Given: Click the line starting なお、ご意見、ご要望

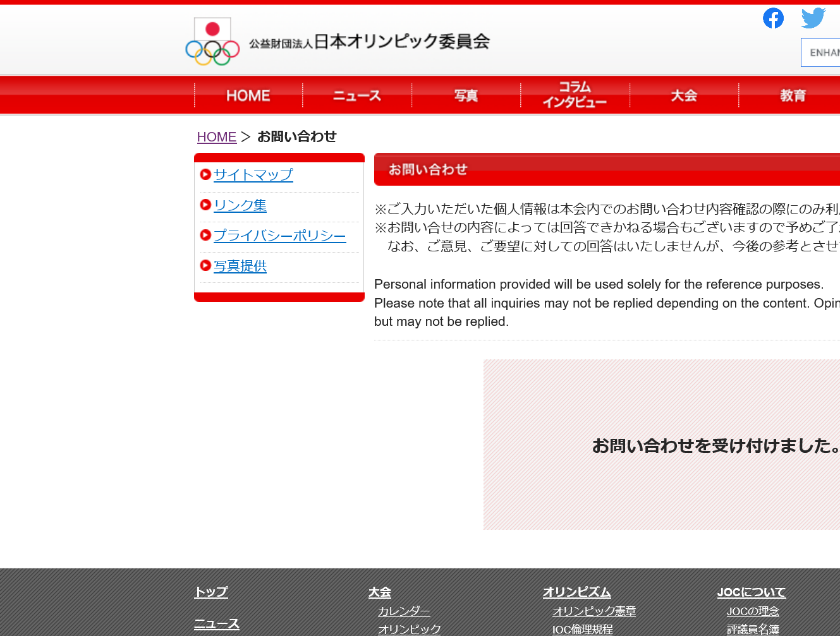Looking at the screenshot, I should tap(614, 246).
